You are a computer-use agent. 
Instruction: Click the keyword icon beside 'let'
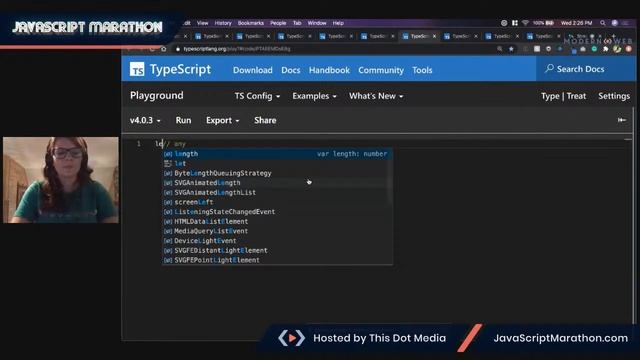[x=168, y=164]
